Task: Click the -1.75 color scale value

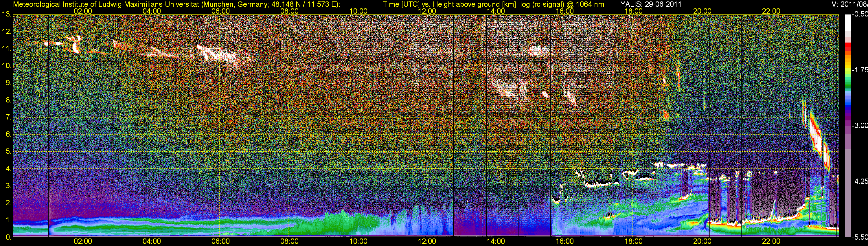Action: 860,70
